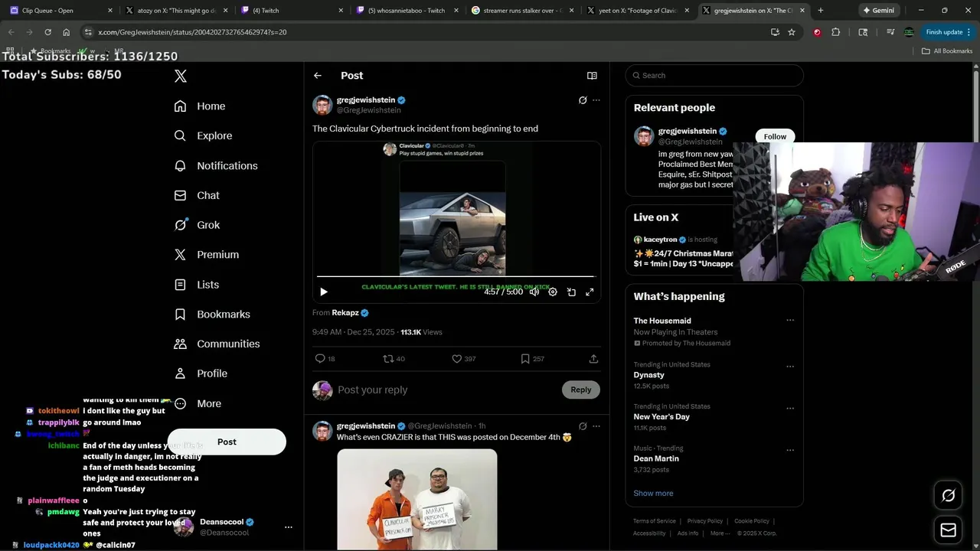Open Chrome extensions puzzle icon
This screenshot has height=551, width=980.
[x=835, y=32]
